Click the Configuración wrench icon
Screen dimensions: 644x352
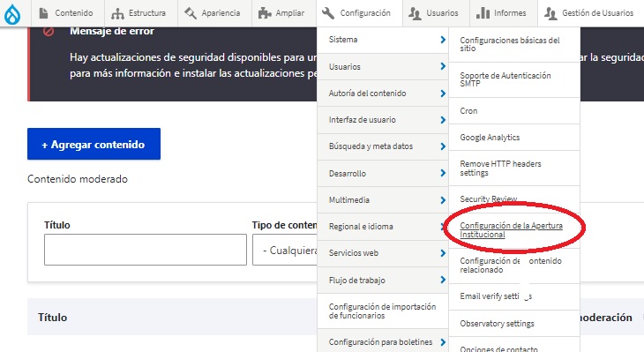(328, 13)
